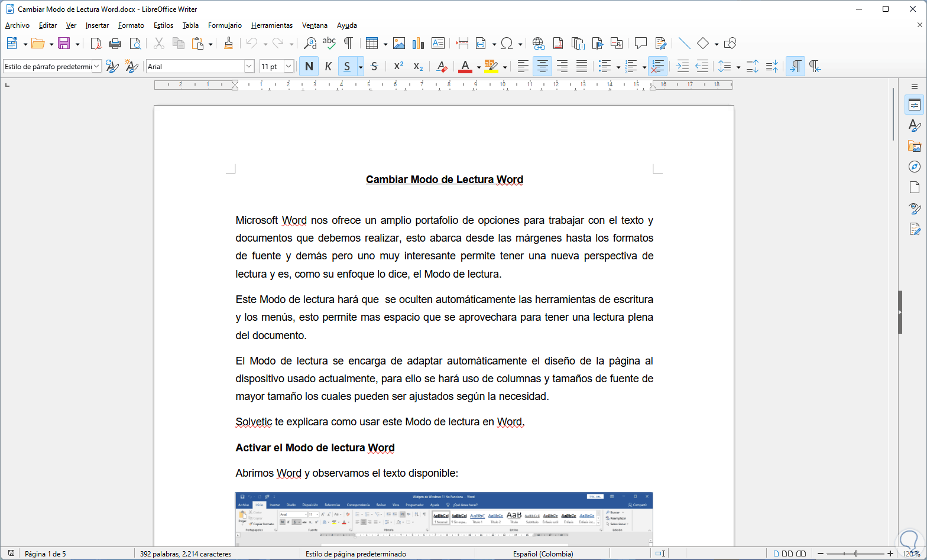Copy selection with the Copy icon
Viewport: 927px width, 560px height.
coord(179,43)
